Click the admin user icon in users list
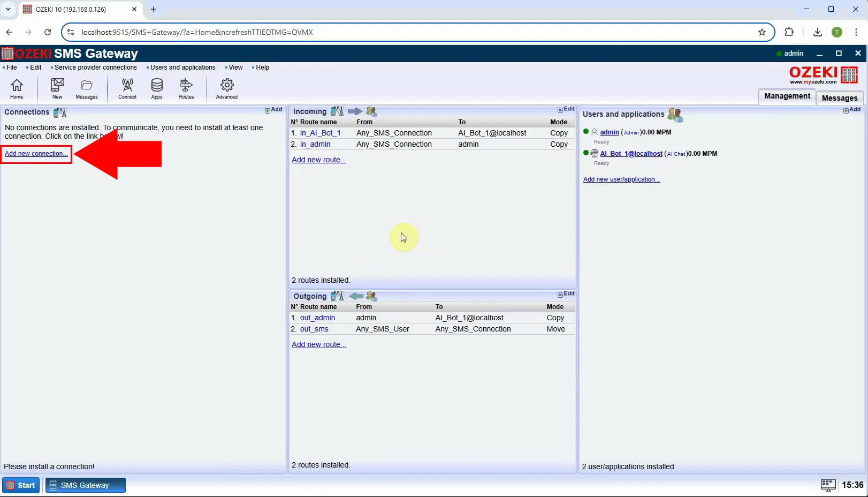The height and width of the screenshot is (497, 868). 595,132
